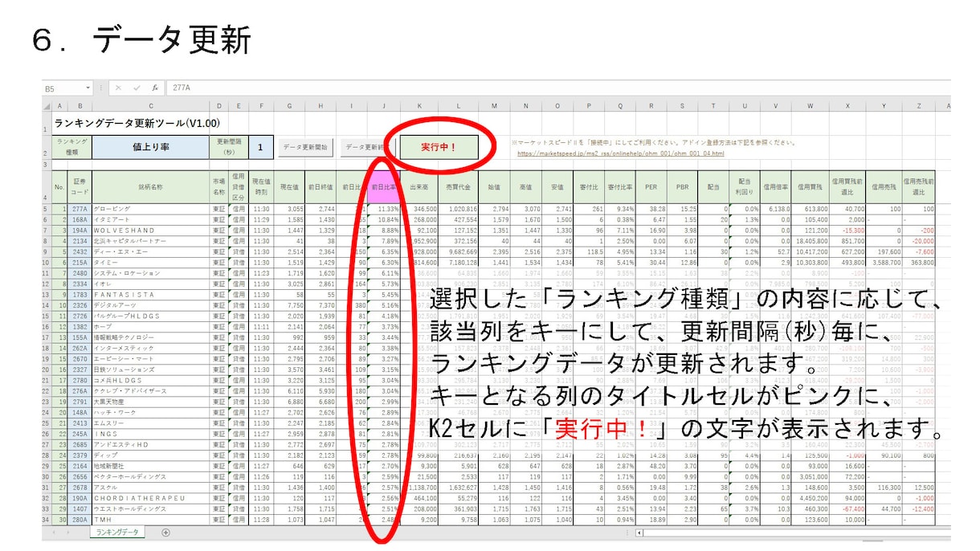
Task: Select column header Z
Action: (918, 106)
